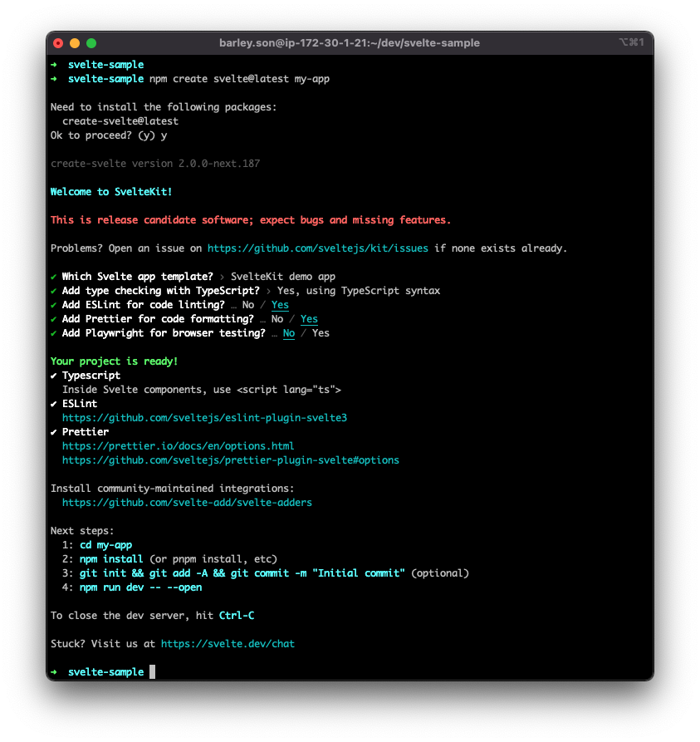Click the checkmark beside ESLint
Viewport: 700px width, 742px height.
tap(53, 404)
